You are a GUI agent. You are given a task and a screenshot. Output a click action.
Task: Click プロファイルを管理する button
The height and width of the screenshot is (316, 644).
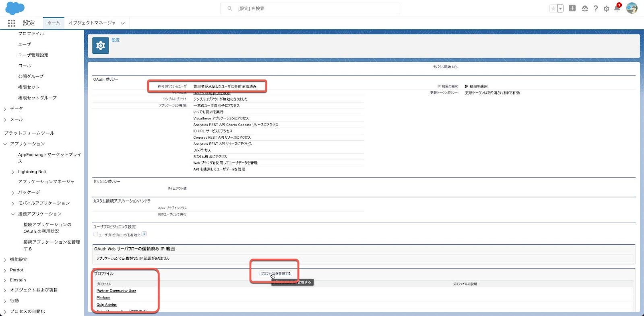(276, 274)
